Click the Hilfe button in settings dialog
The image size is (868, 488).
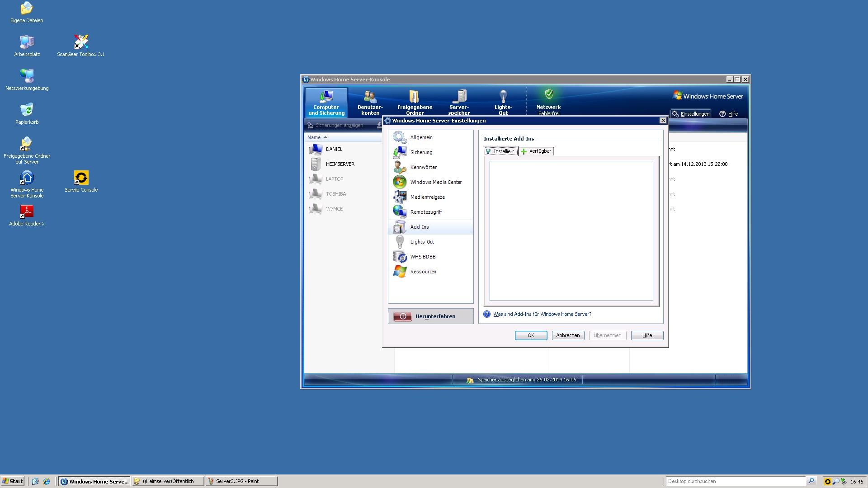coord(647,335)
